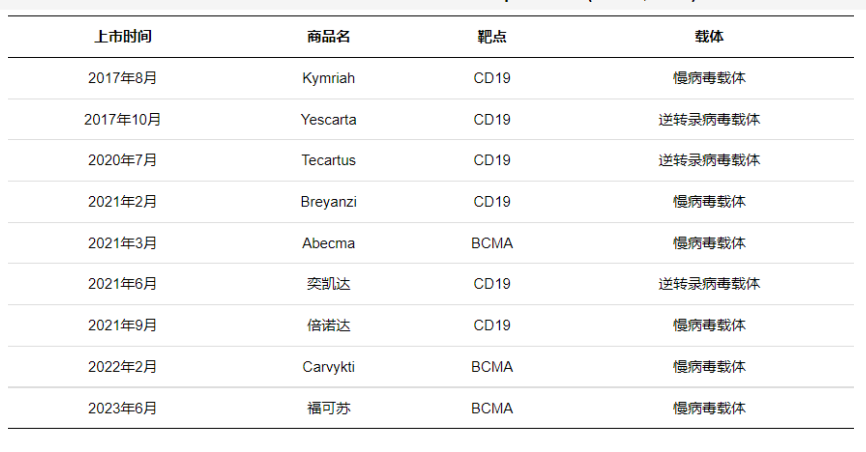Select the 奕凯达 product name cell

pyautogui.click(x=328, y=284)
